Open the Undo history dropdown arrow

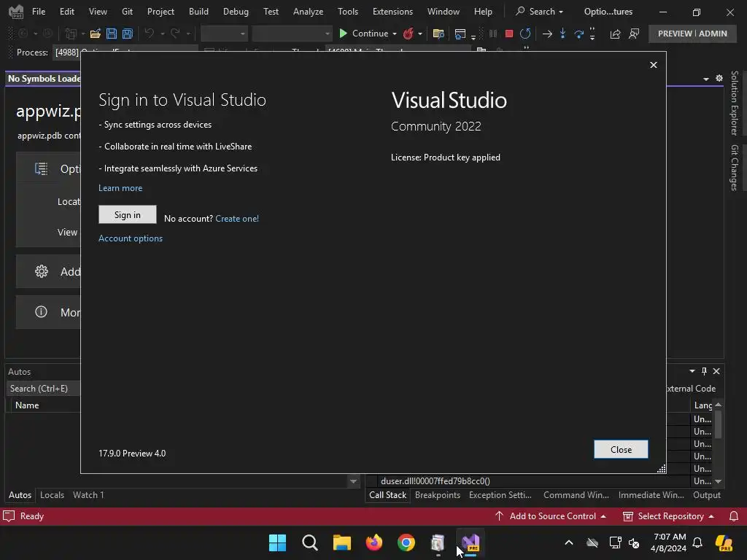(163, 34)
